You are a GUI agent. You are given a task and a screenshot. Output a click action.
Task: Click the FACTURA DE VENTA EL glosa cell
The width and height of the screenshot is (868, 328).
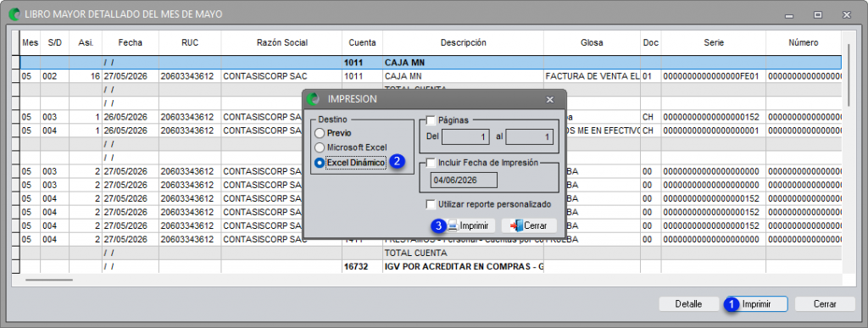pyautogui.click(x=592, y=75)
